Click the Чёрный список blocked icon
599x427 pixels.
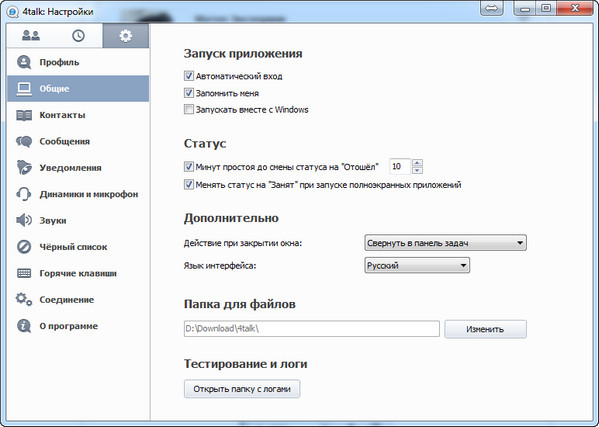[24, 247]
